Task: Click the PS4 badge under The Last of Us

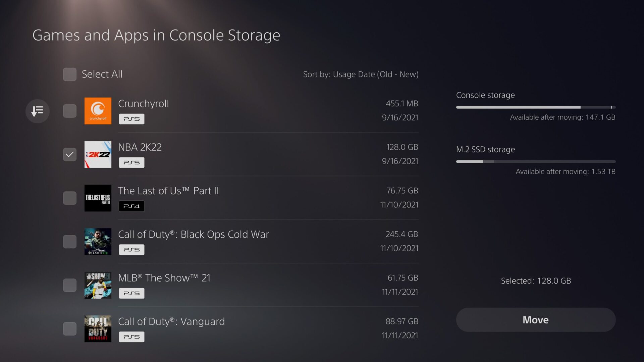Action: point(131,206)
